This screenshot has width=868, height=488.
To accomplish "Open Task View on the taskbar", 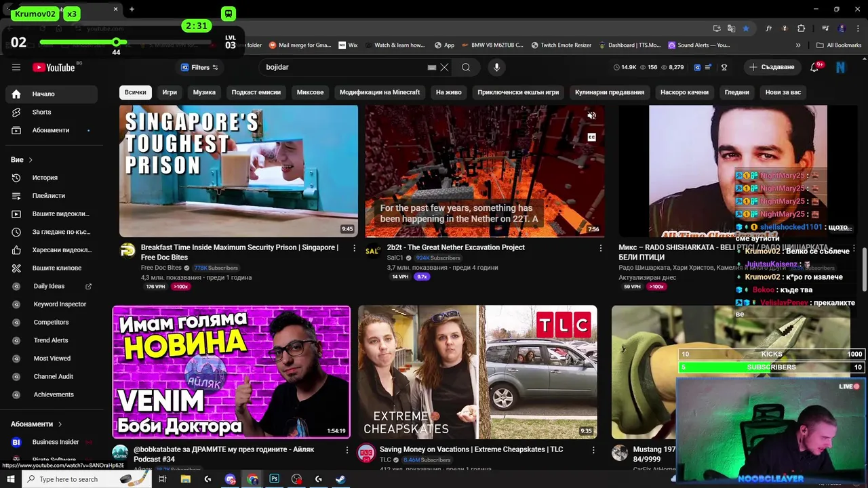I will coord(163,479).
